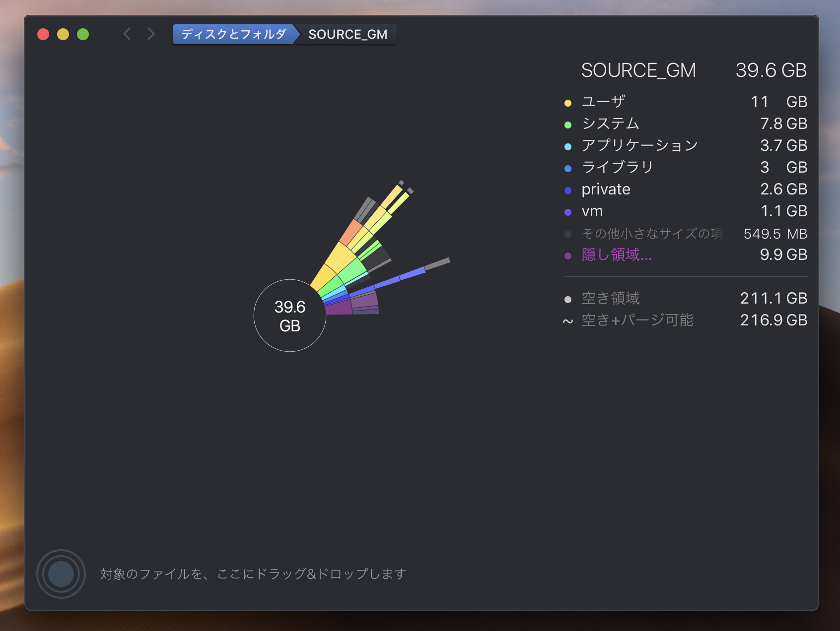Image resolution: width=840 pixels, height=631 pixels.
Task: Select the SOURCE_GM breadcrumb segment
Action: [348, 34]
